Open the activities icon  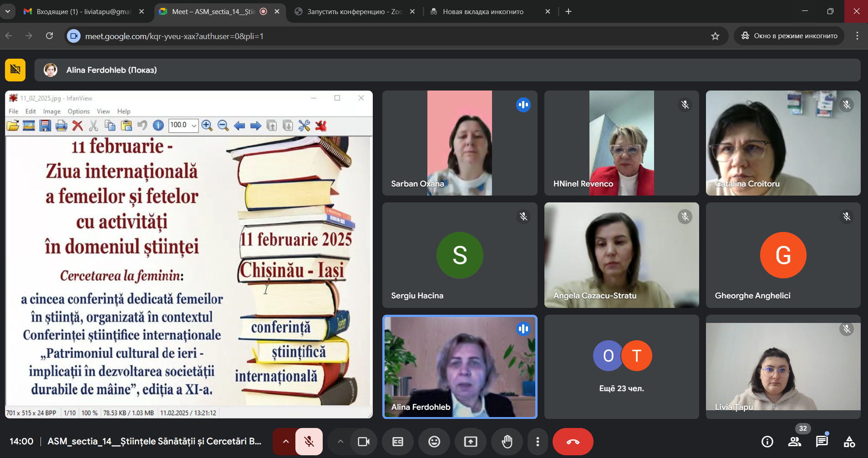pyautogui.click(x=849, y=442)
